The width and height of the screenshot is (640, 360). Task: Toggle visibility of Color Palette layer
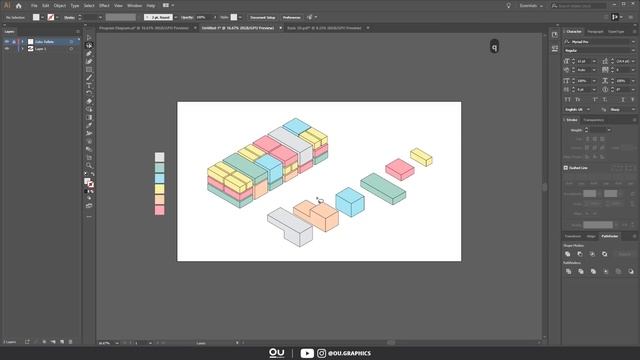tap(7, 42)
